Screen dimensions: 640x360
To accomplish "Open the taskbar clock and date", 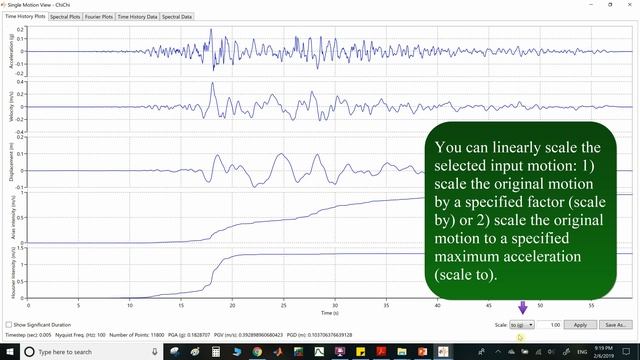I will point(604,351).
